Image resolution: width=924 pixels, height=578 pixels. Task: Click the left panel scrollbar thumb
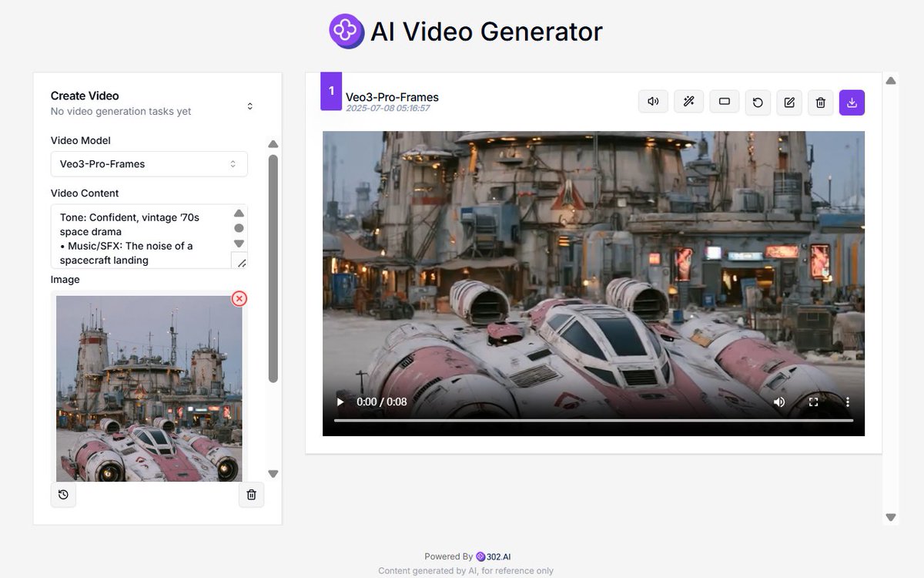coord(273,268)
